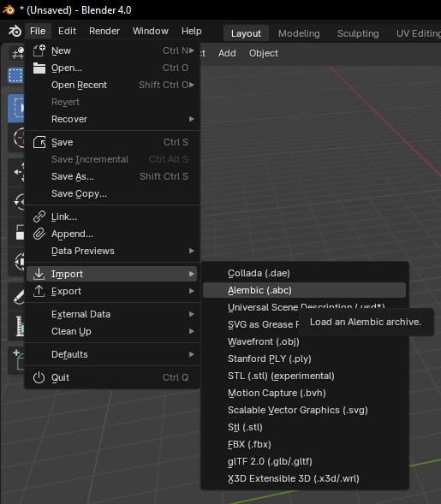Open the viewport Add menu

click(227, 53)
